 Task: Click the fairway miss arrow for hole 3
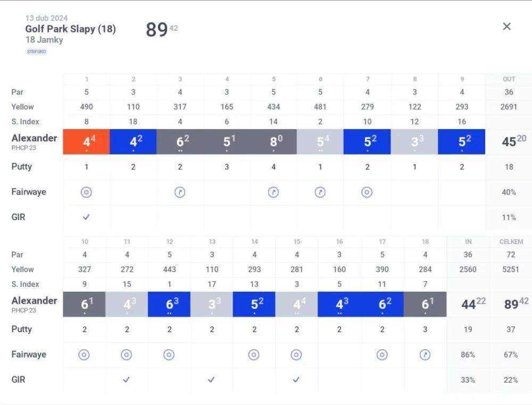click(x=180, y=192)
